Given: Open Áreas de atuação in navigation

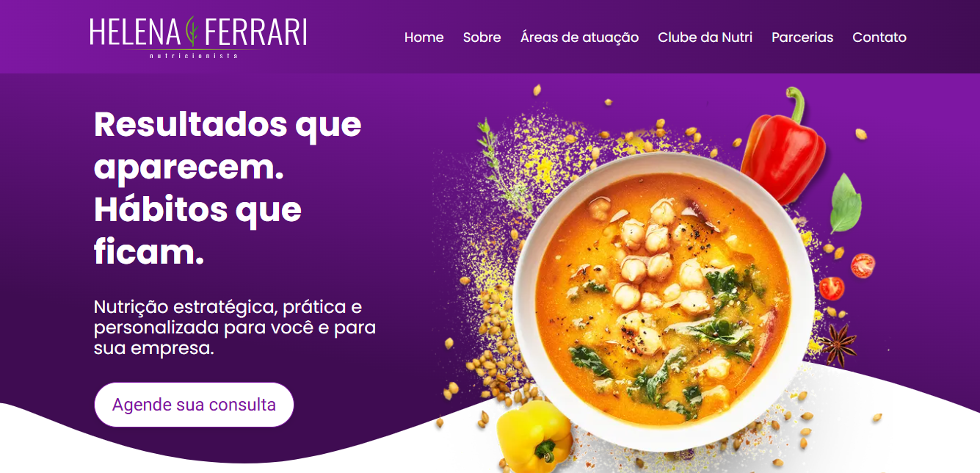Looking at the screenshot, I should pyautogui.click(x=579, y=37).
